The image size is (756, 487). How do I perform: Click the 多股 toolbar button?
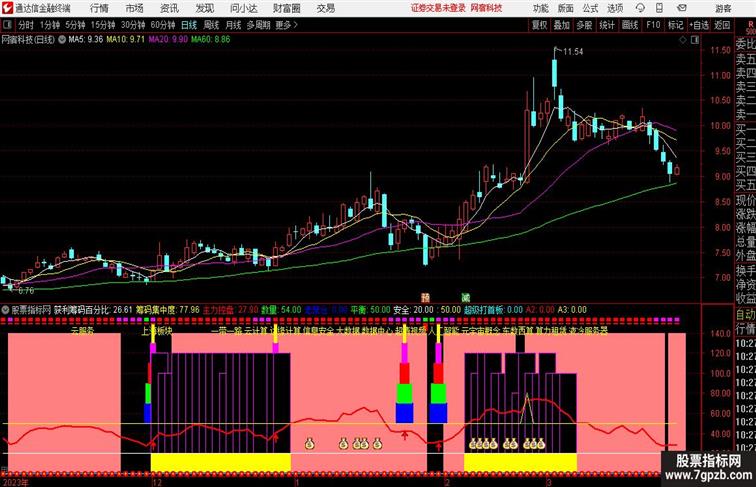584,25
